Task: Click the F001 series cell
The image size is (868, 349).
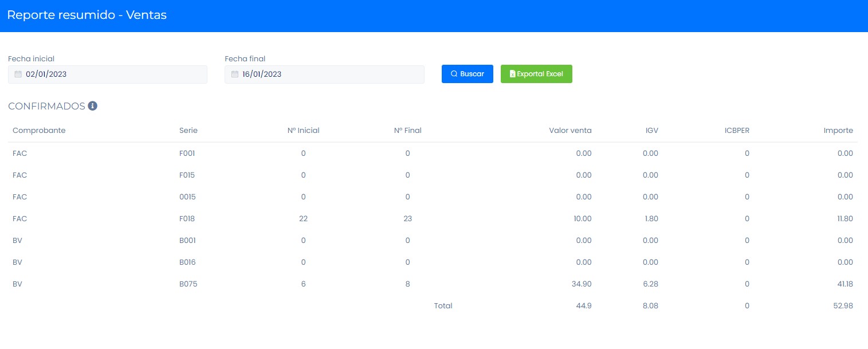Action: [x=187, y=154]
